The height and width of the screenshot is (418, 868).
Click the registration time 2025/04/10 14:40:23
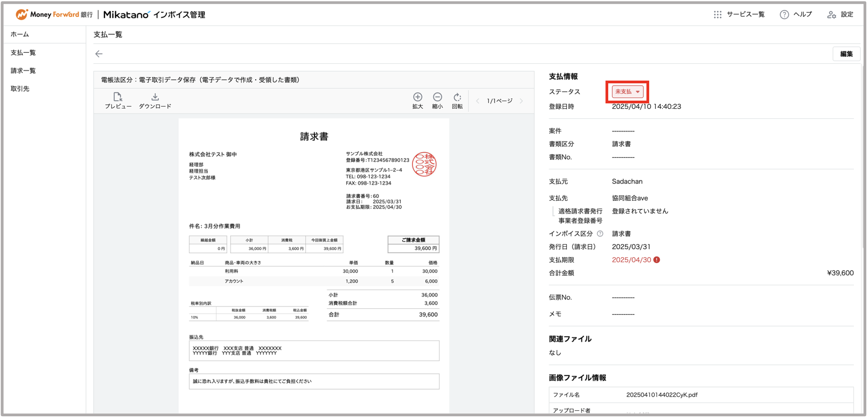pyautogui.click(x=646, y=107)
